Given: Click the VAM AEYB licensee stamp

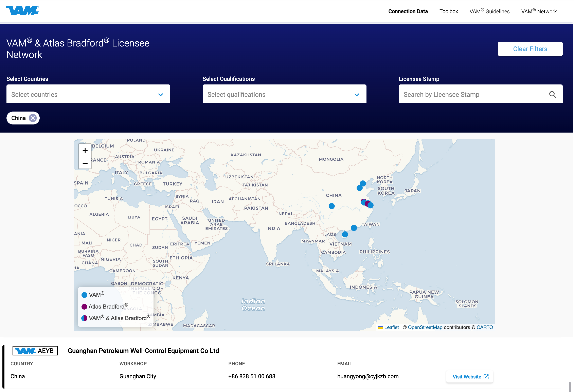Looking at the screenshot, I should click(35, 351).
